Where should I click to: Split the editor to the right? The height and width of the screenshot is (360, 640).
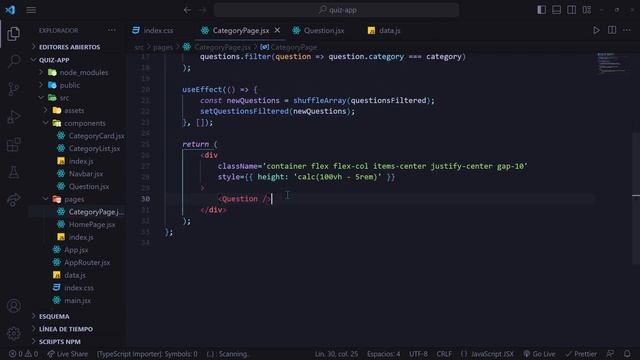612,30
